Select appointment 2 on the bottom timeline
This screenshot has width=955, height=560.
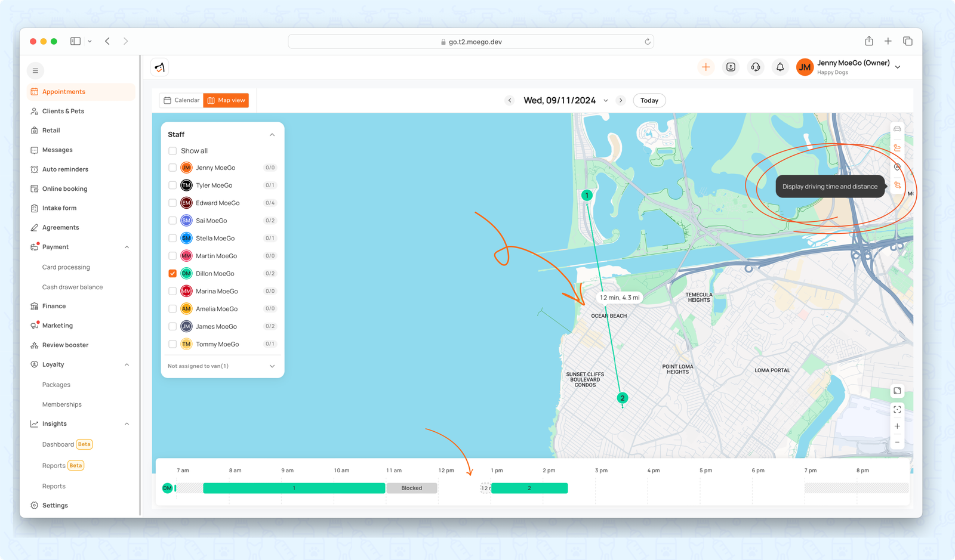point(529,488)
